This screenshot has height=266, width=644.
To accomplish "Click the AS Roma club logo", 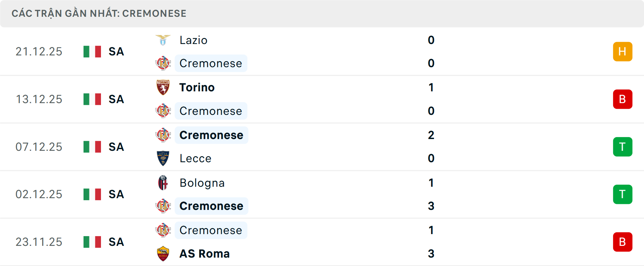I will coord(163,254).
